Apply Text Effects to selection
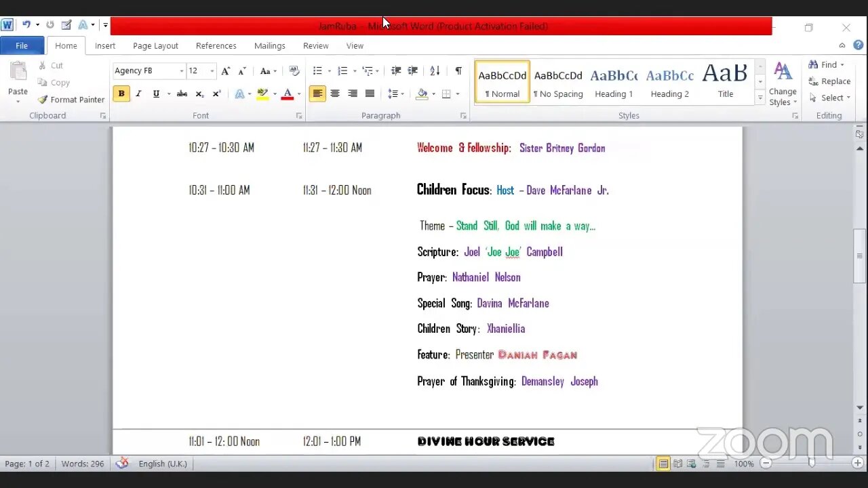868x488 pixels. [239, 94]
